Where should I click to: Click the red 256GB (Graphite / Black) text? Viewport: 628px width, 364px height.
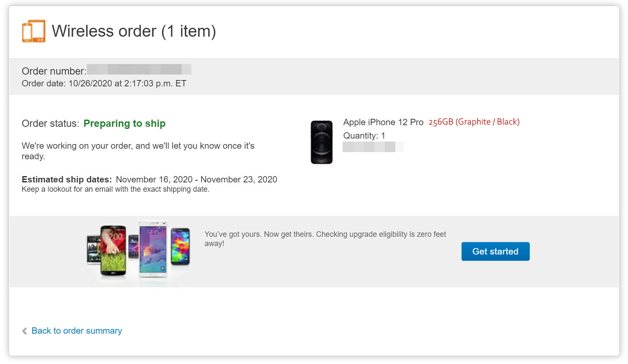pos(474,122)
